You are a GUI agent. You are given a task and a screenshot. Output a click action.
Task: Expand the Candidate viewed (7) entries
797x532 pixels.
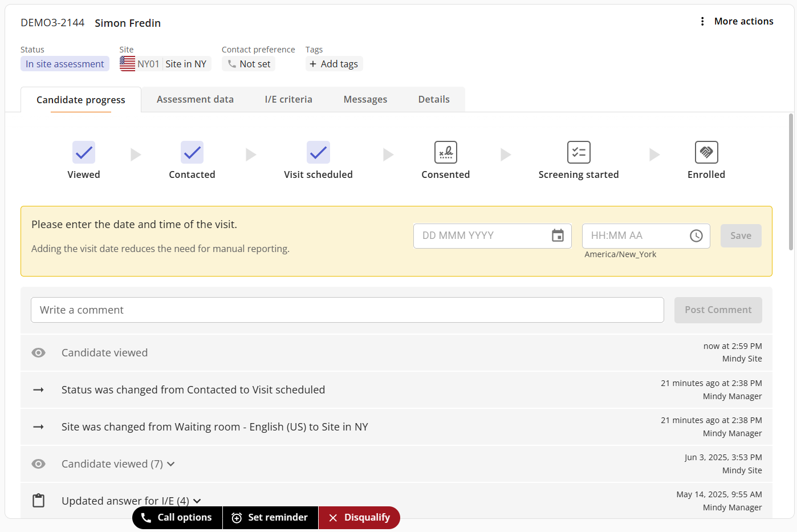coord(170,464)
